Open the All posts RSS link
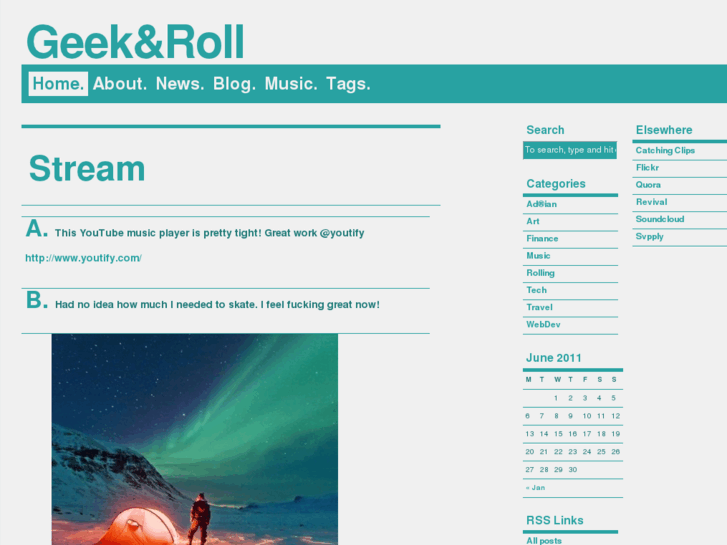This screenshot has height=545, width=727. tap(544, 540)
